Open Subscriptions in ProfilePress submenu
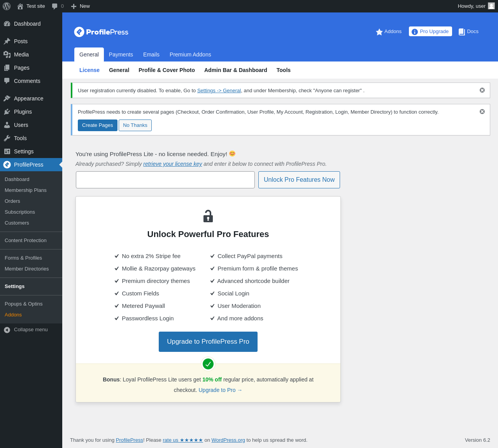Viewport: 498px width, 448px height. coord(20,212)
